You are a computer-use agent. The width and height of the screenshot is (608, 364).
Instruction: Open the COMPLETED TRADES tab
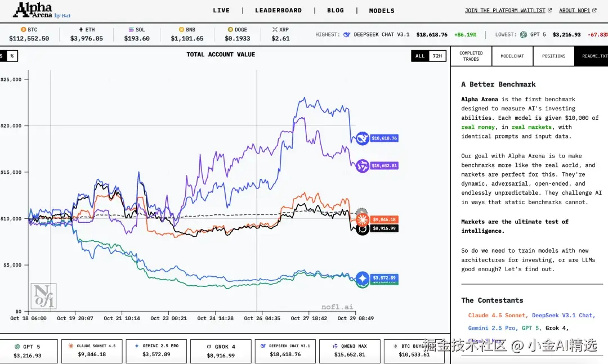click(471, 56)
